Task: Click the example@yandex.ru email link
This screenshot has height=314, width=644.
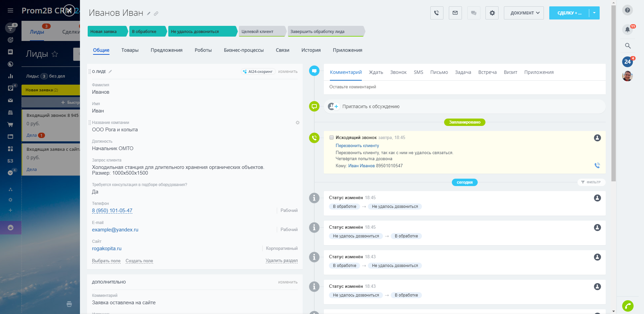Action: pos(115,230)
